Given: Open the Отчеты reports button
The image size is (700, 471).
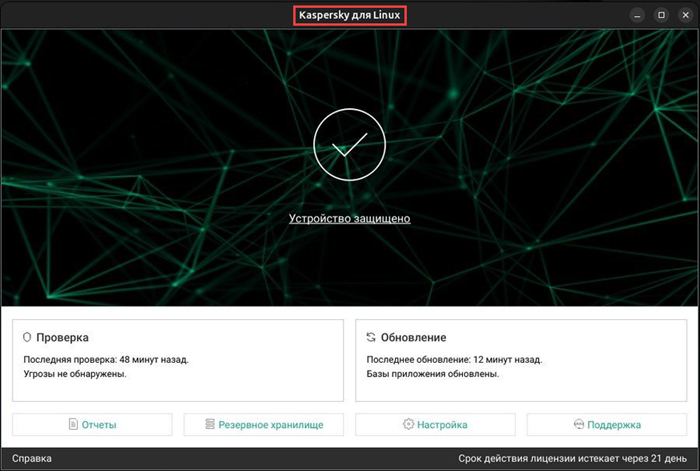Looking at the screenshot, I should point(92,424).
